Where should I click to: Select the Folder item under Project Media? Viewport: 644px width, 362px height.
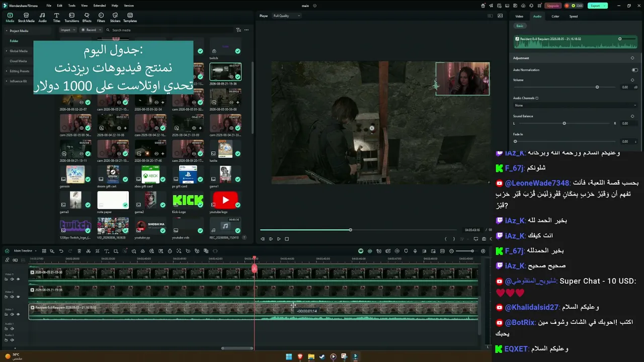(x=14, y=41)
